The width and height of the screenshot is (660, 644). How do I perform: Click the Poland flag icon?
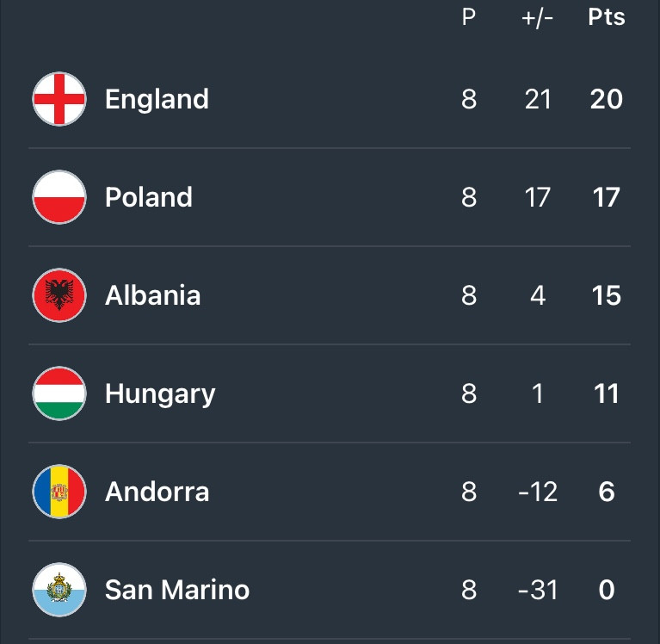59,197
